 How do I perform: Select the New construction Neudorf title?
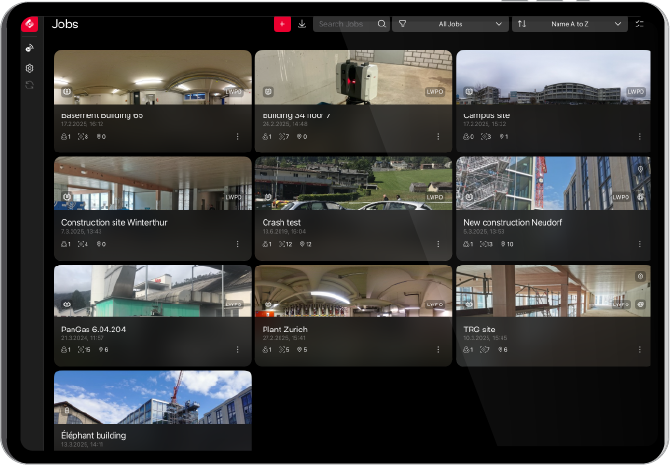coord(512,222)
